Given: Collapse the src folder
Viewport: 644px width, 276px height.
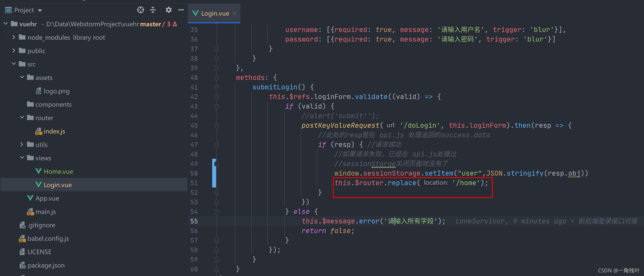Looking at the screenshot, I should point(14,64).
